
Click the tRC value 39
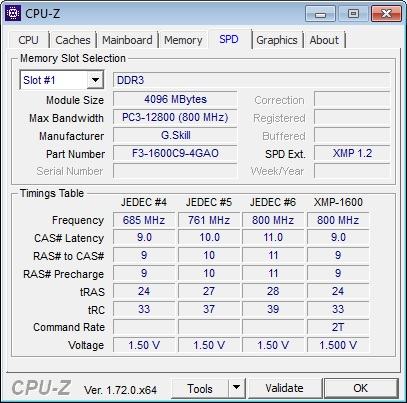(x=273, y=309)
